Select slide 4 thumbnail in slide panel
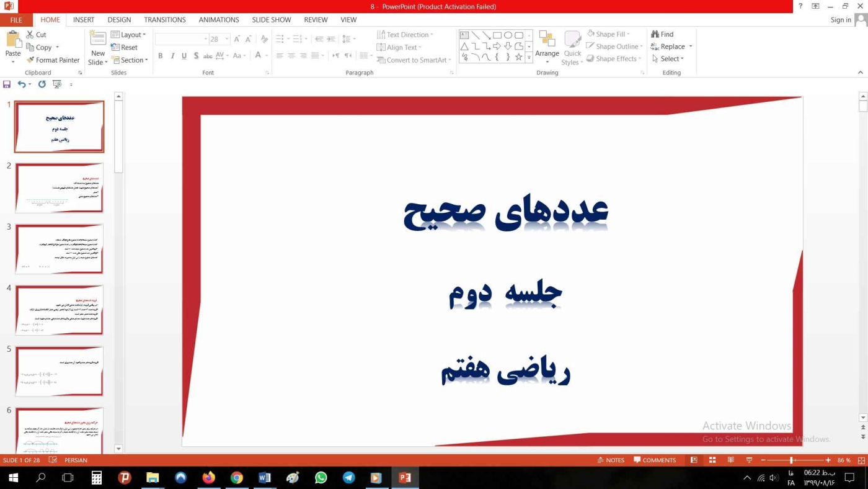 pyautogui.click(x=59, y=310)
